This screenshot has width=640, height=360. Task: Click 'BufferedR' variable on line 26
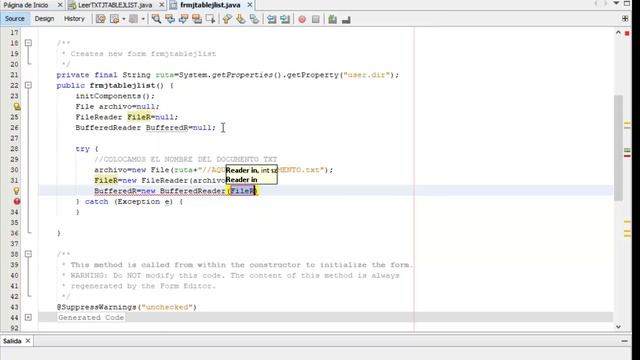(167, 128)
